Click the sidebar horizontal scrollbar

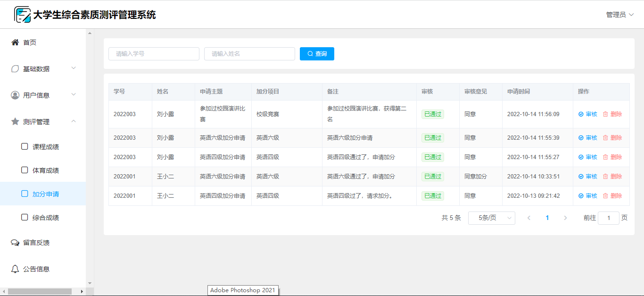(x=40, y=291)
